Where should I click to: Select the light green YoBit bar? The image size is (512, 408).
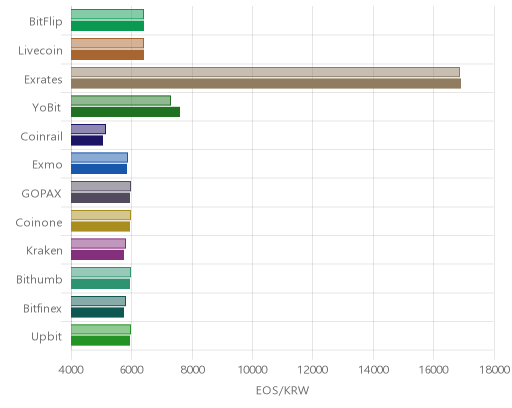[x=121, y=100]
